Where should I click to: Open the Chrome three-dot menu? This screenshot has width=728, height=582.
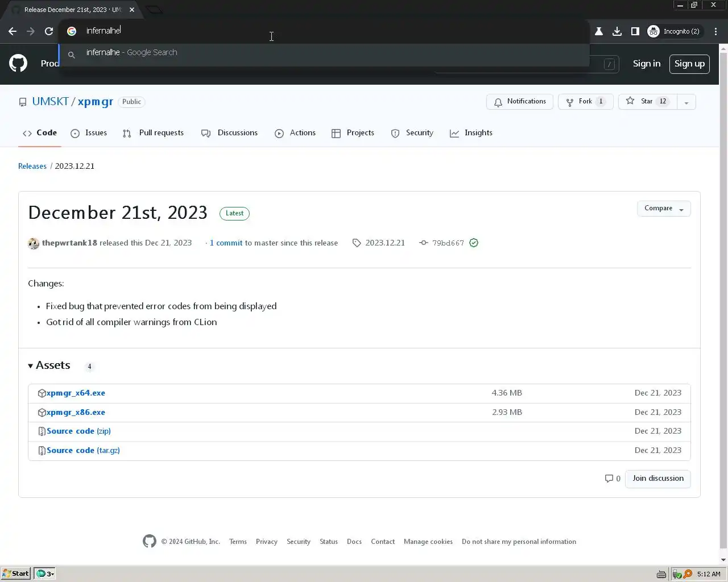coord(716,31)
